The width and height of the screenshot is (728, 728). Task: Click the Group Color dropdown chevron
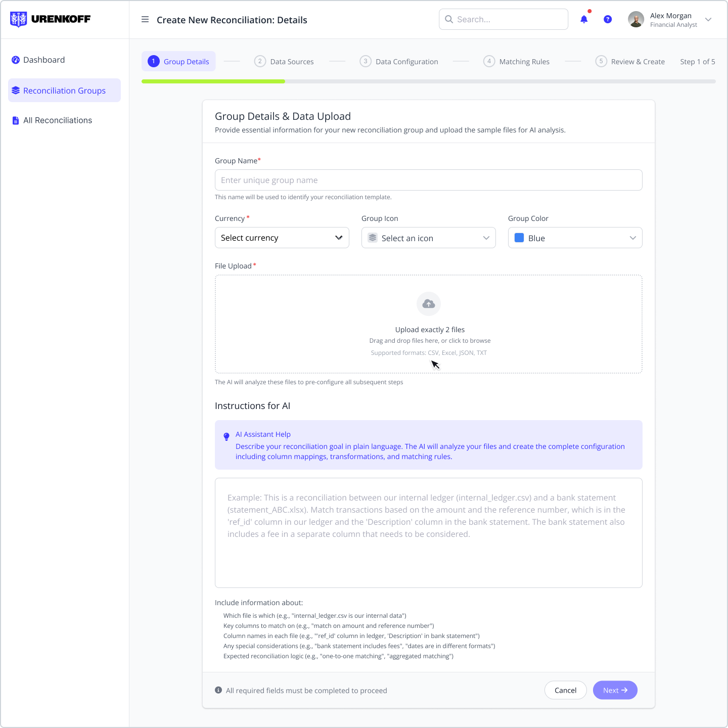click(633, 238)
